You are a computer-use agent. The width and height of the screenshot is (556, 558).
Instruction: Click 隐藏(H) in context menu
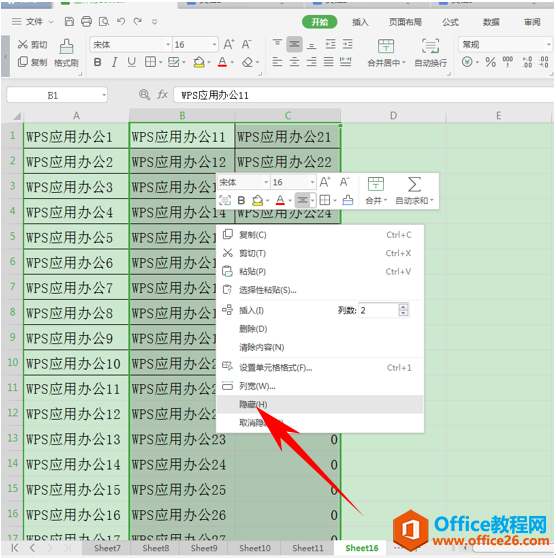320,405
